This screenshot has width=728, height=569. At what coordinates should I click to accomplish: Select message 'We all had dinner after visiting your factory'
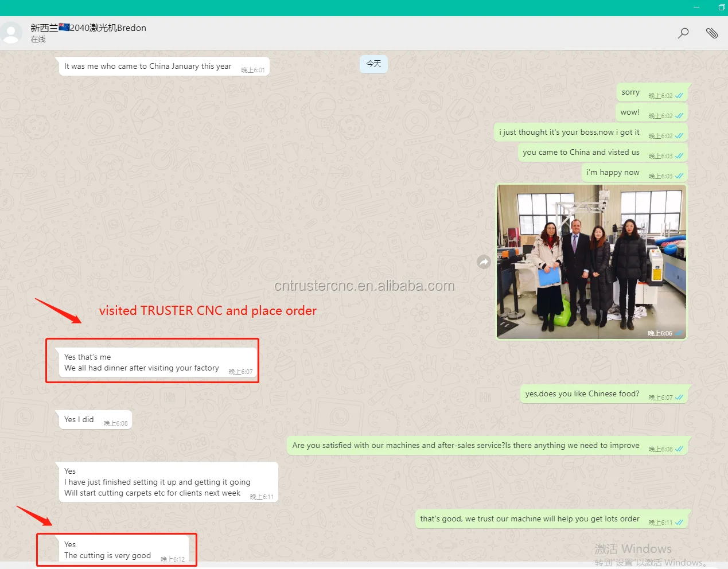tap(157, 363)
